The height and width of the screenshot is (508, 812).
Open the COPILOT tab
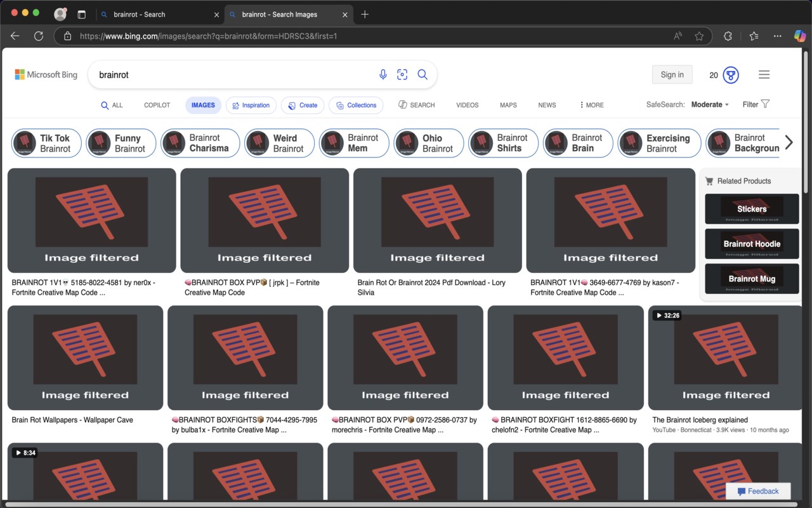(157, 105)
